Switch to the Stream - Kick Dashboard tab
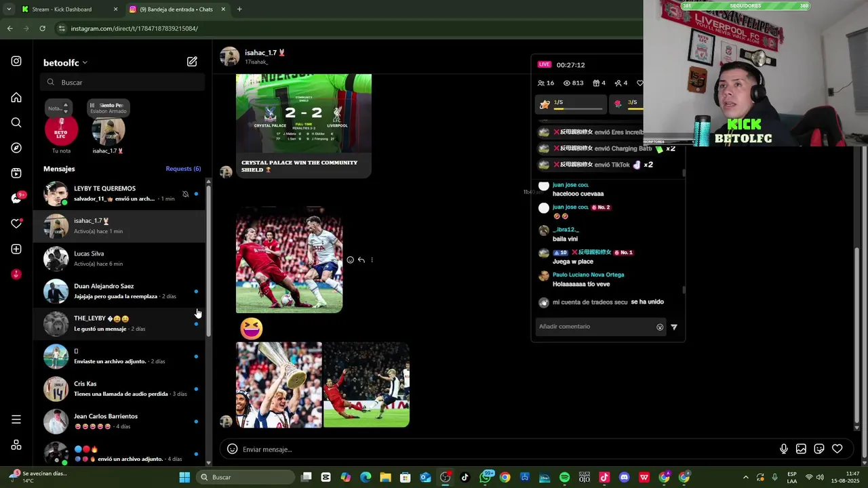The height and width of the screenshot is (488, 868). 68,9
